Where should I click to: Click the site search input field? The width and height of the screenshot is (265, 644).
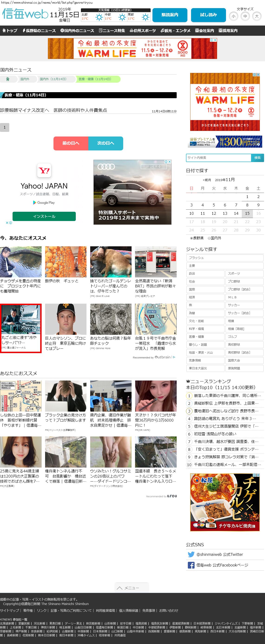click(218, 158)
